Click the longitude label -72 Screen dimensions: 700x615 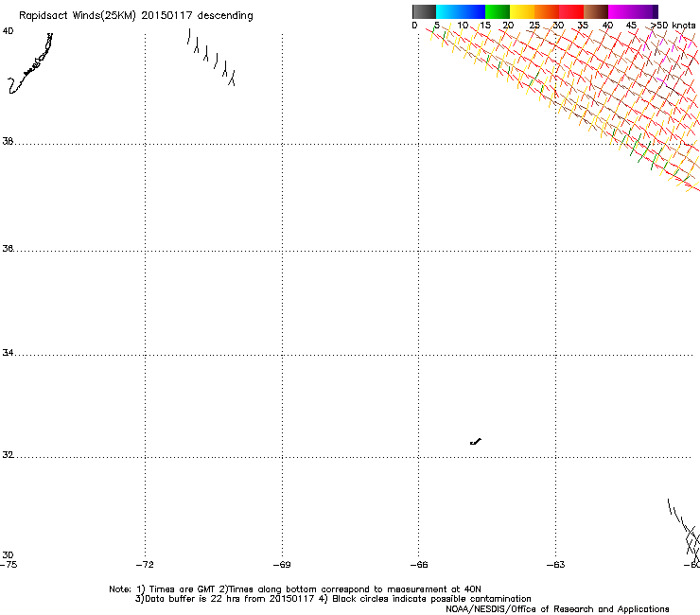click(x=145, y=565)
